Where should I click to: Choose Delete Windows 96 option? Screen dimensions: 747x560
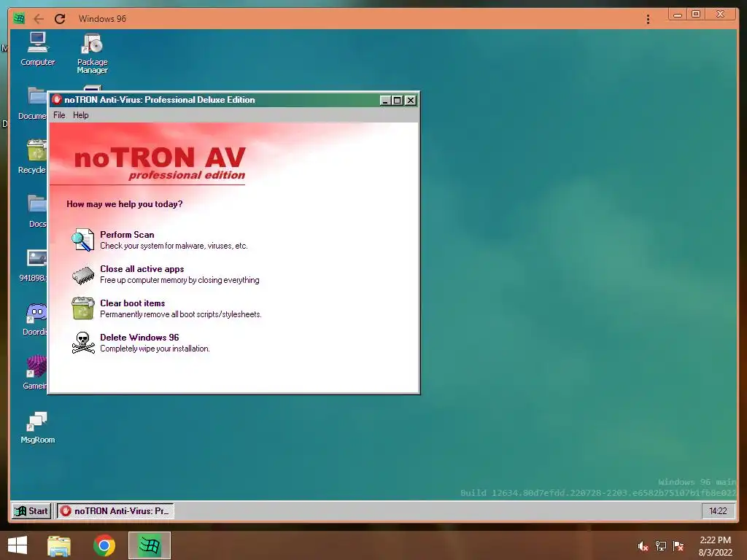[x=139, y=337]
